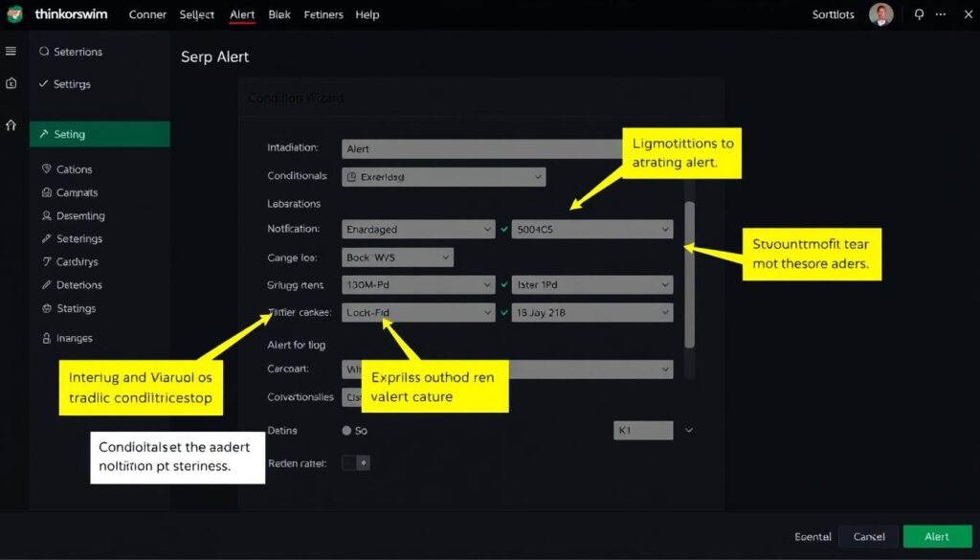Click the icon beside Cardirys
980x560 pixels.
[x=46, y=262]
